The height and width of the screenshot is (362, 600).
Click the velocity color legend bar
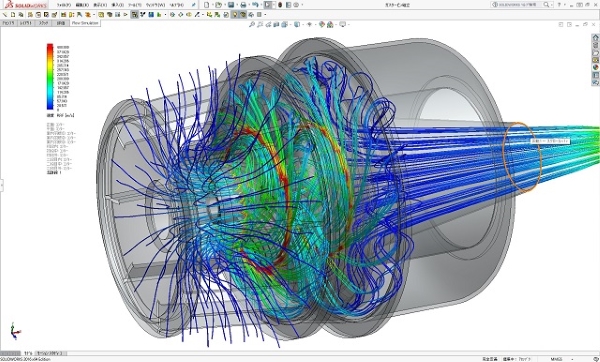50,77
